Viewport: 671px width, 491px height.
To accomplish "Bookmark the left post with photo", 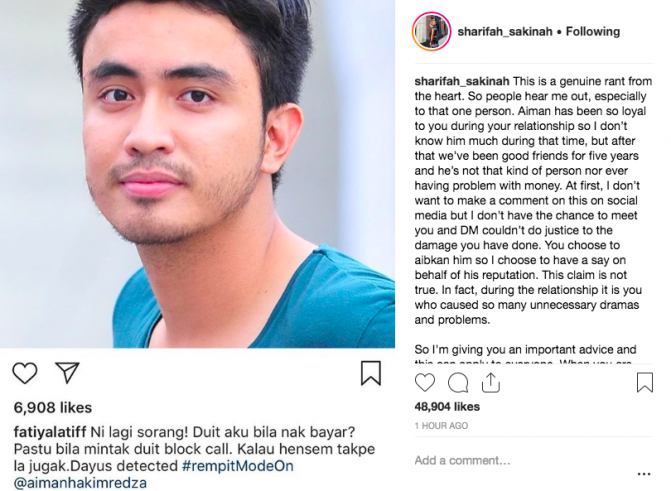I will (371, 373).
